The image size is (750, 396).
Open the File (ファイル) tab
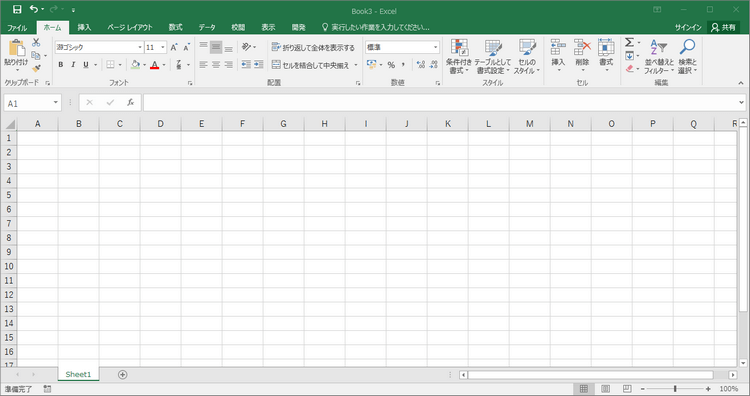pos(17,27)
